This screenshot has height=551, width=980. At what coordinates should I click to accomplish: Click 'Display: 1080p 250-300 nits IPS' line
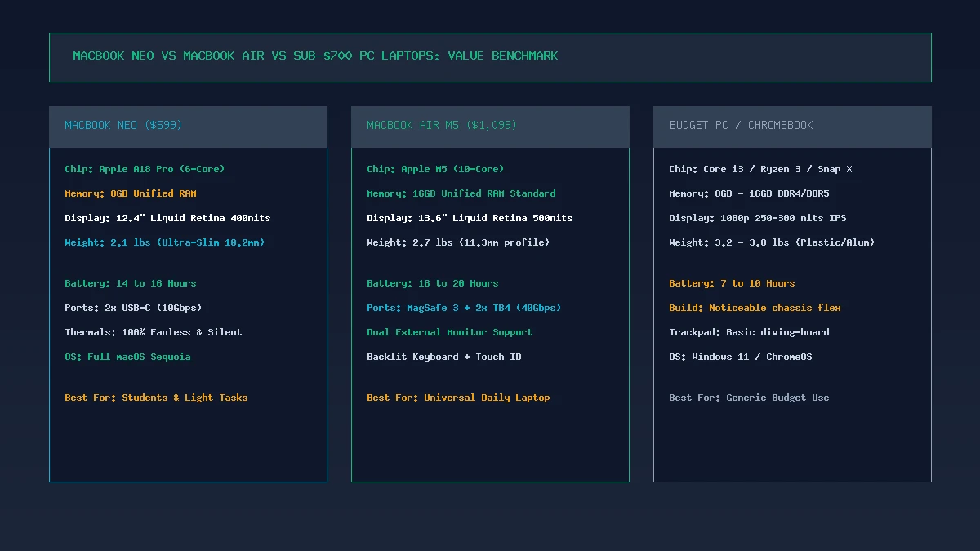(758, 218)
